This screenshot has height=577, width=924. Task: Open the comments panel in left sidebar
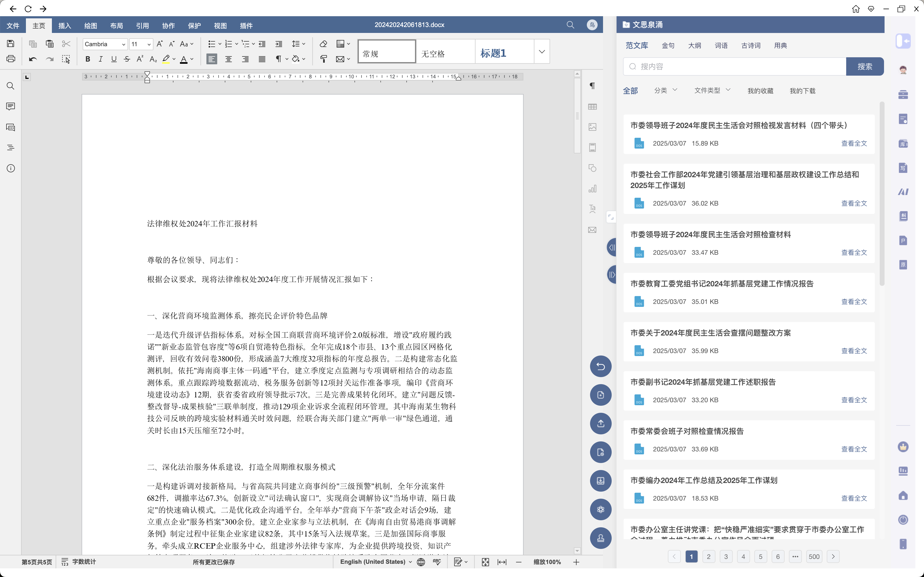11,106
